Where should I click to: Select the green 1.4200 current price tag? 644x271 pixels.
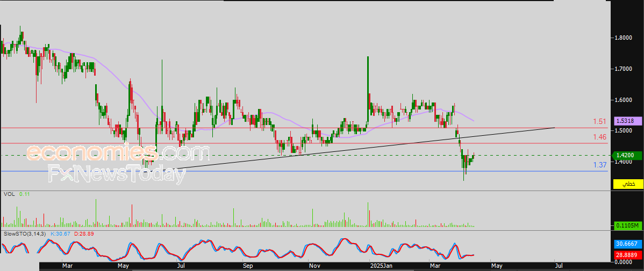(627, 155)
